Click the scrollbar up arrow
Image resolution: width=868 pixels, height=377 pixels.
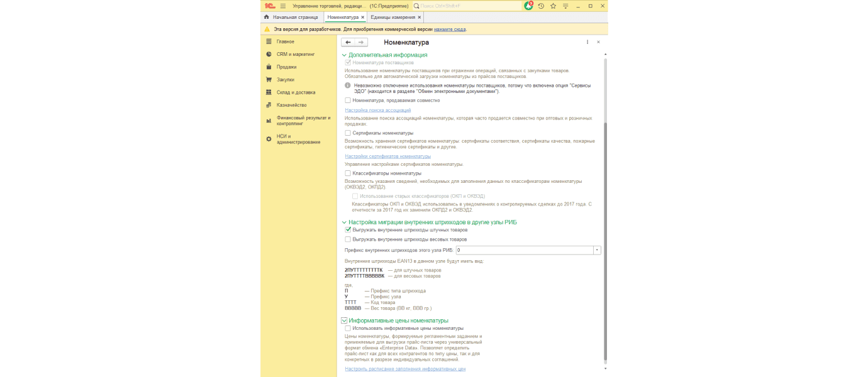point(606,55)
